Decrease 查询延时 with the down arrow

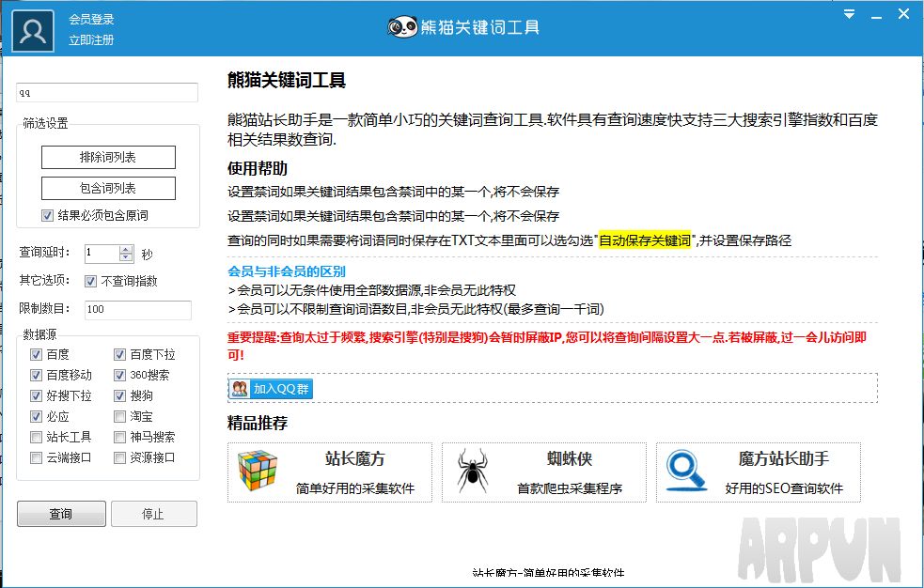tap(127, 257)
